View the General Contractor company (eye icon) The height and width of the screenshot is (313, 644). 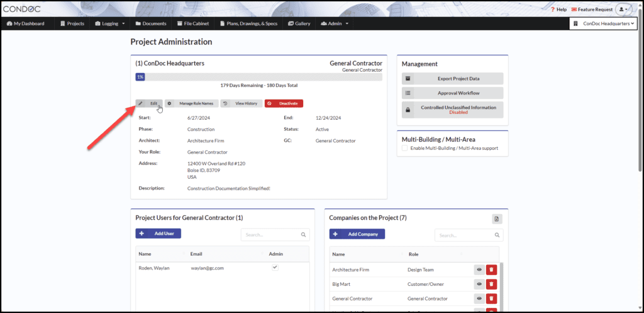pos(479,299)
